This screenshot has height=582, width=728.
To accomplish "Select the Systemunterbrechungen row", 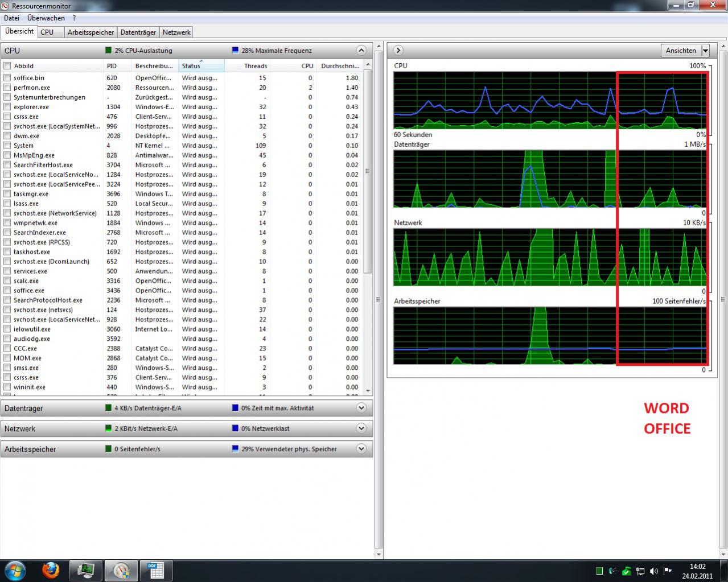I will (x=181, y=97).
